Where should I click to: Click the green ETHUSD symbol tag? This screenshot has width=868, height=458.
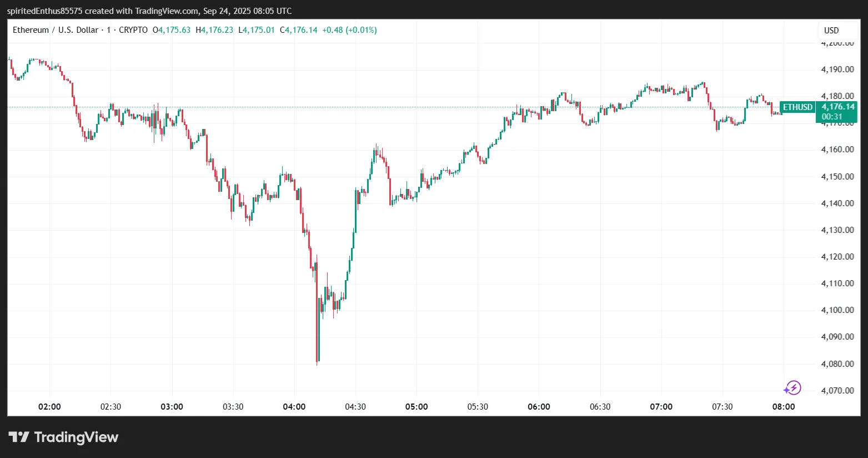tap(797, 107)
